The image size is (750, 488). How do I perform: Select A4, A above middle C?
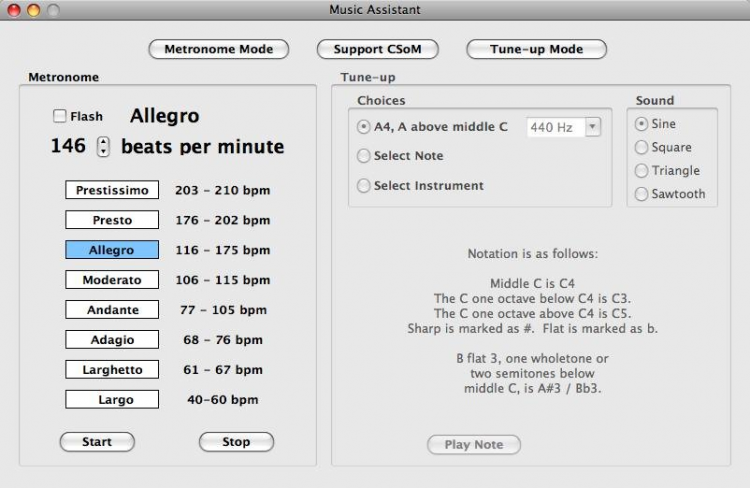[365, 127]
